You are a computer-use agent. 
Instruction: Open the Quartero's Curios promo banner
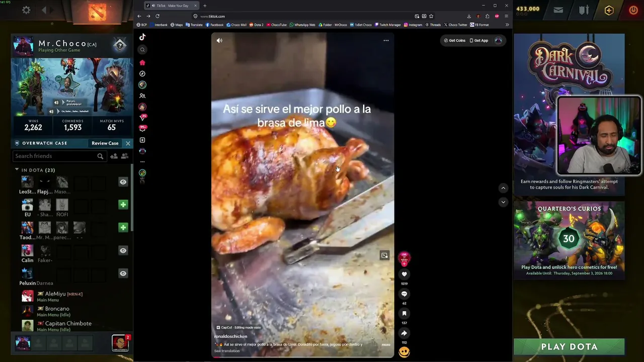click(569, 240)
